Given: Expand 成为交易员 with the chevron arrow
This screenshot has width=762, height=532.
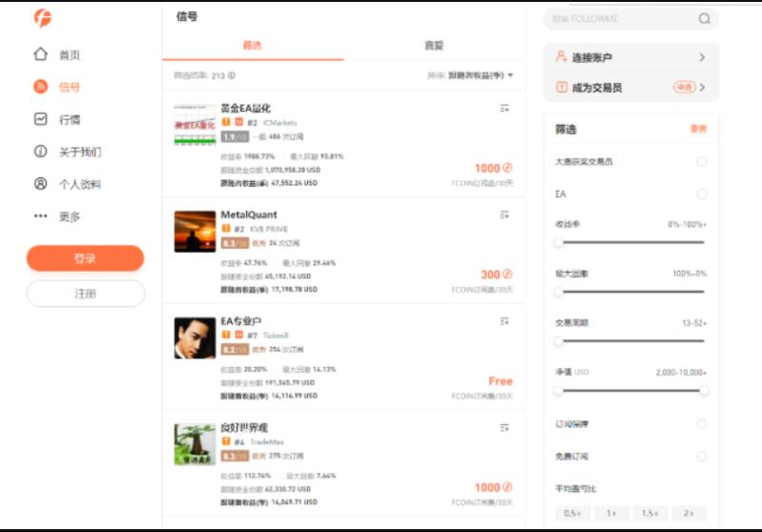Looking at the screenshot, I should click(702, 88).
